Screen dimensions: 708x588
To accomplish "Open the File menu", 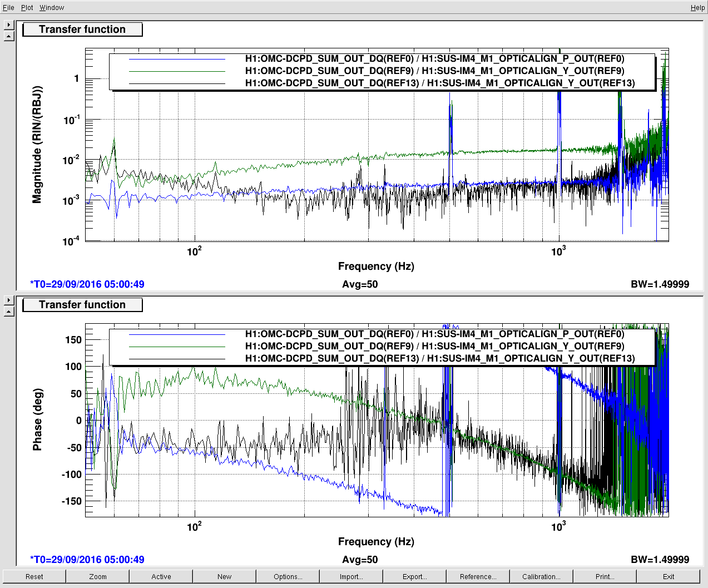I will point(8,8).
